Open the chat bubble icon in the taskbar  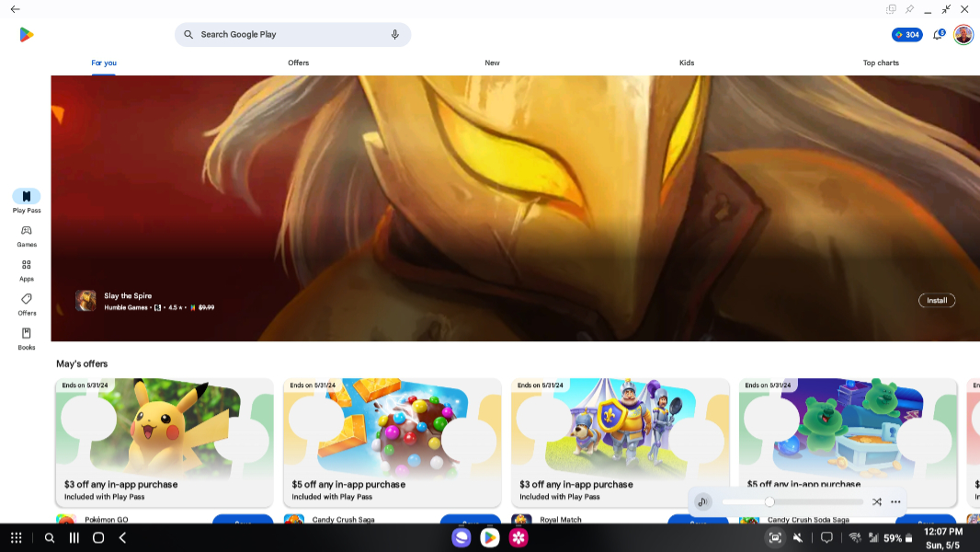(826, 537)
